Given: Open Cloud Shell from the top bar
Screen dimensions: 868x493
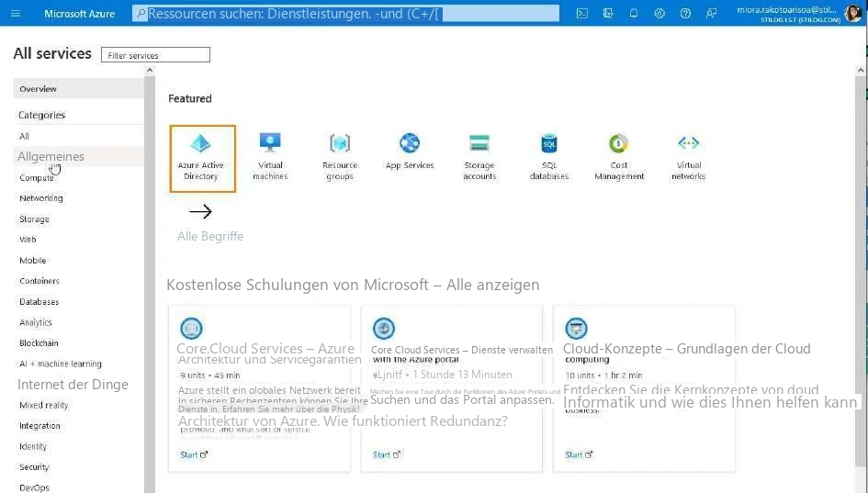Looking at the screenshot, I should pos(581,13).
